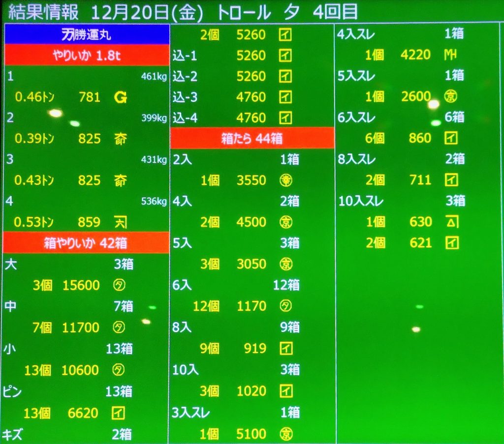Select the MH buyer mark beside 4220
The image size is (504, 444).
pyautogui.click(x=450, y=55)
